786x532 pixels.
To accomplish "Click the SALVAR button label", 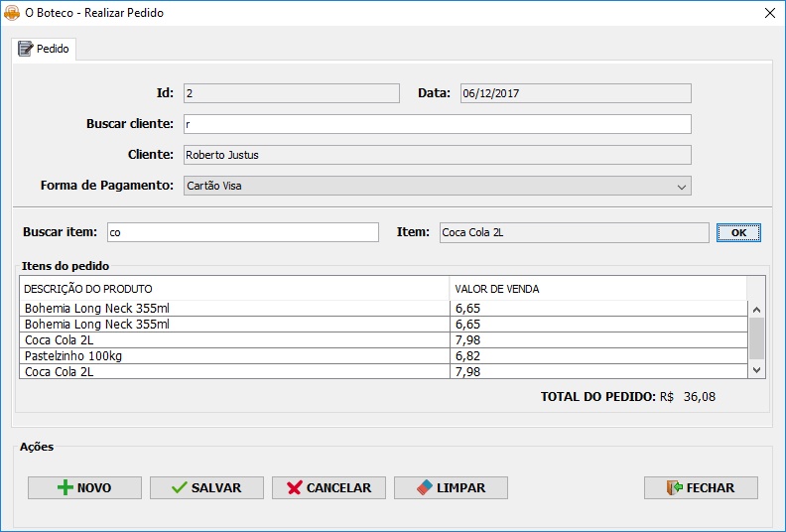I will click(216, 488).
